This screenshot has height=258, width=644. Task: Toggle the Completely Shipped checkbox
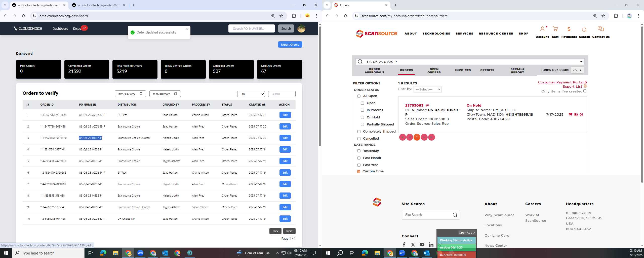tap(359, 132)
